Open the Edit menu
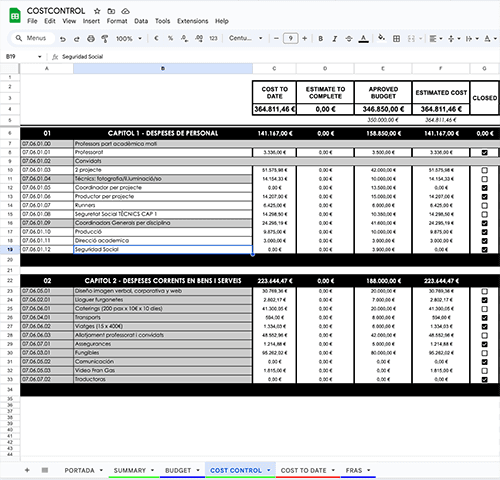The height and width of the screenshot is (480, 500). pos(50,21)
